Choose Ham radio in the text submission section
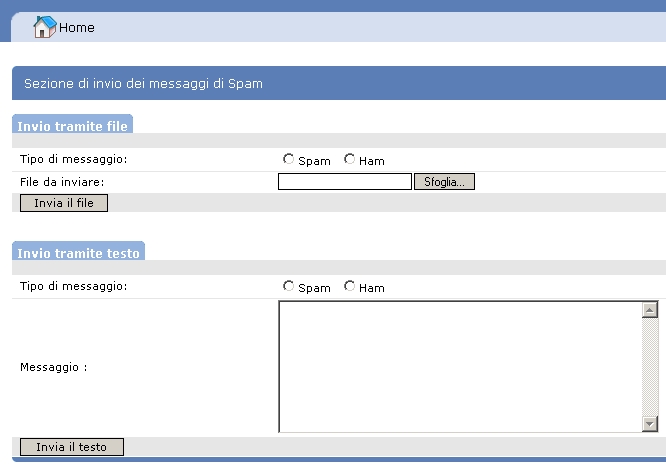 click(x=350, y=287)
